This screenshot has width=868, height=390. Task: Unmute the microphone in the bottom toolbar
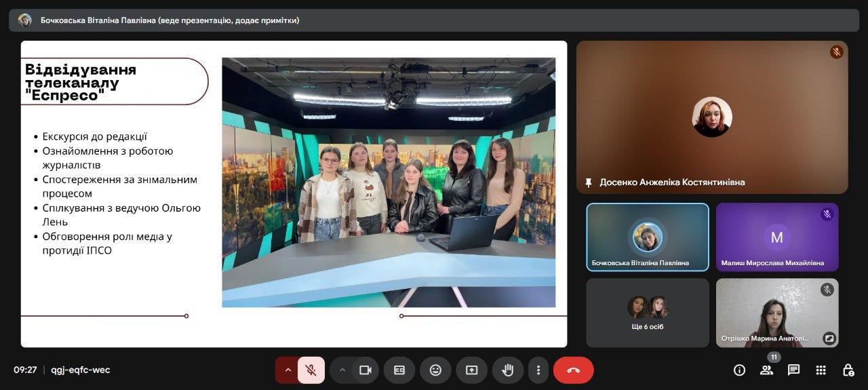pos(311,370)
